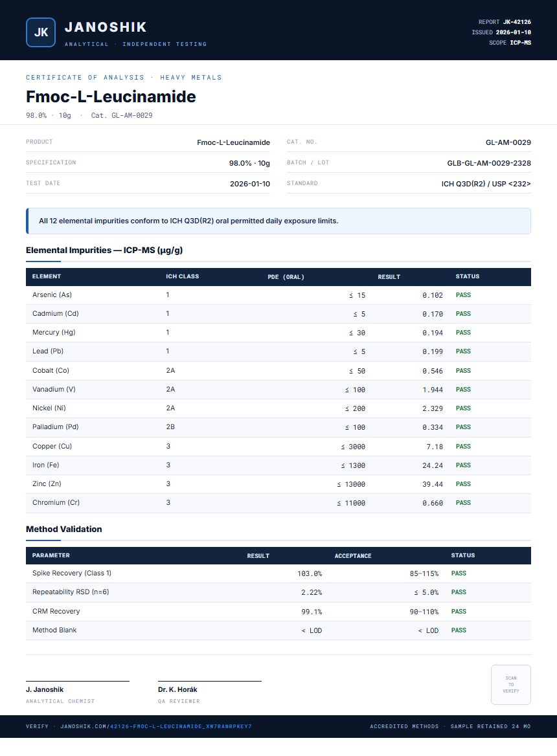Click the JK logo icon
The image size is (557, 756).
click(41, 32)
